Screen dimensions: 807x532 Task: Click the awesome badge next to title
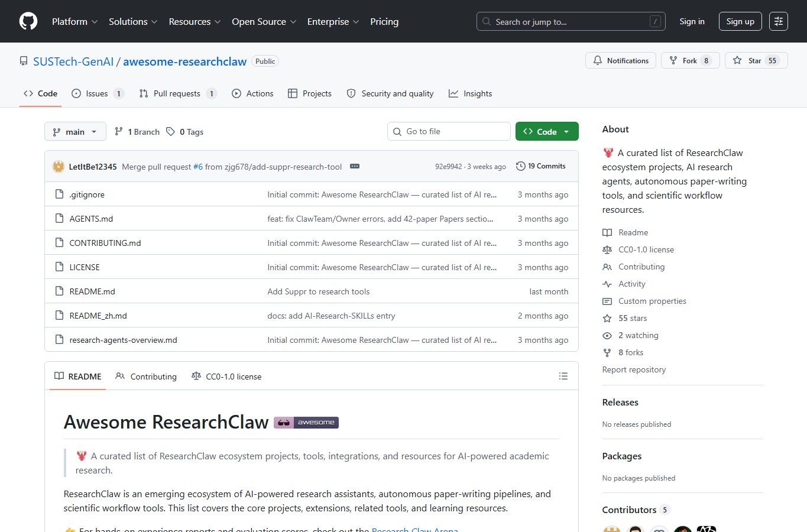tap(306, 422)
